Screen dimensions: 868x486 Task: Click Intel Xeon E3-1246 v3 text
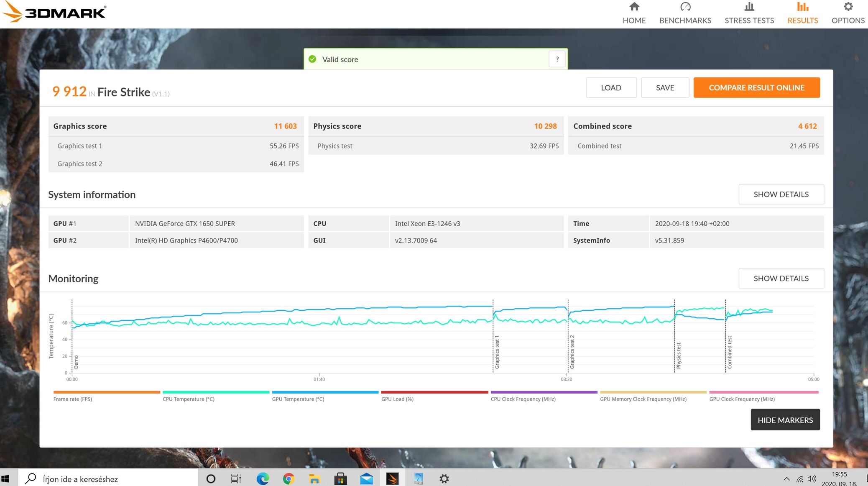[x=427, y=224]
